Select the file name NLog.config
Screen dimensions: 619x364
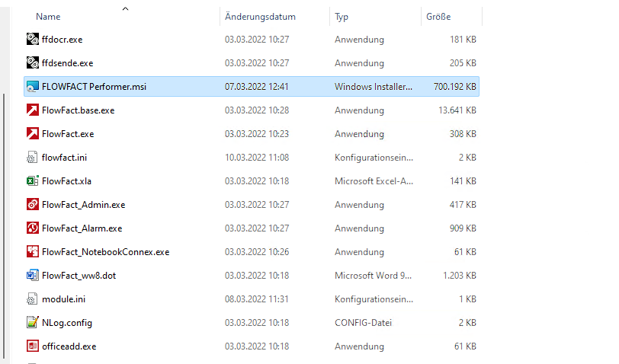point(67,323)
